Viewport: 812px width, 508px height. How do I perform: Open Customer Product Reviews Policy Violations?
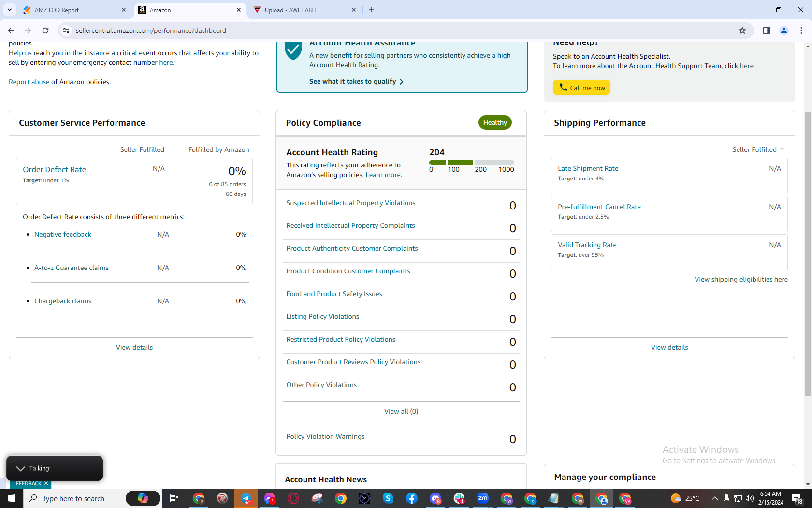click(x=353, y=362)
